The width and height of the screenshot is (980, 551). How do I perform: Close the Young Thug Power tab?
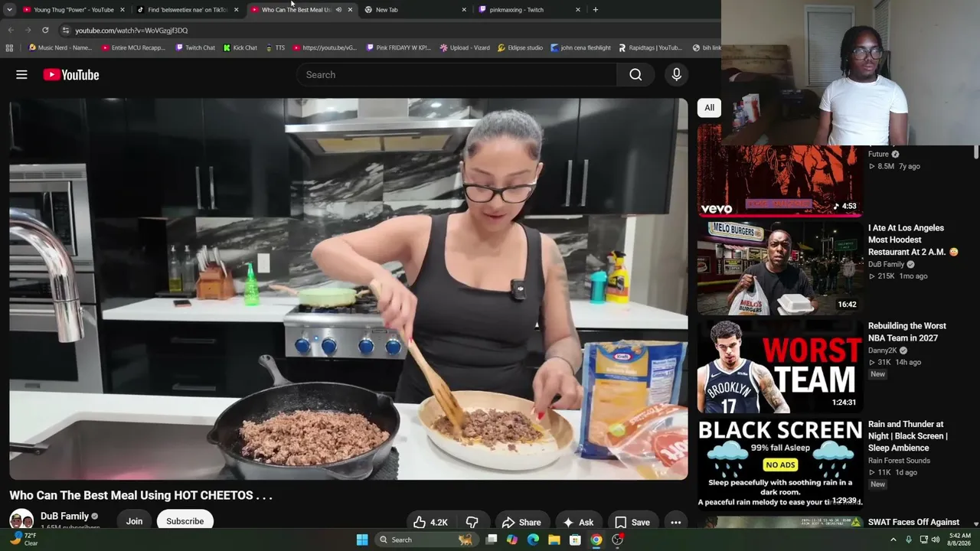[122, 10]
